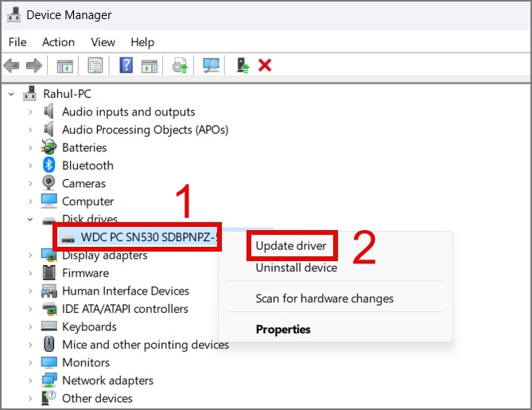Viewport: 532px width, 410px height.
Task: Click the scan for hardware changes monitor icon
Action: tap(211, 65)
